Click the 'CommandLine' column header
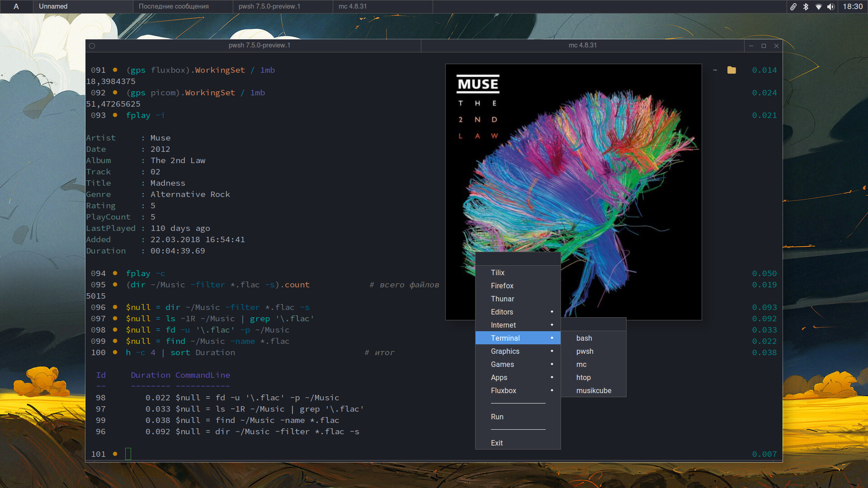 pos(203,375)
